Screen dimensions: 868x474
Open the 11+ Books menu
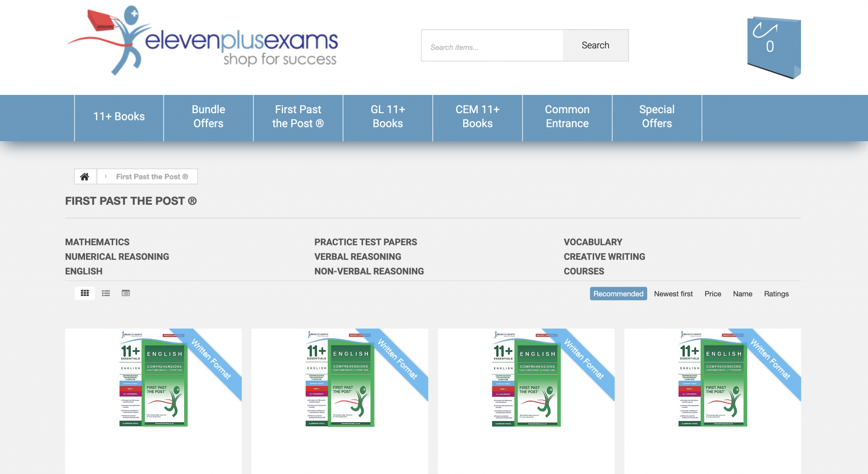click(119, 117)
